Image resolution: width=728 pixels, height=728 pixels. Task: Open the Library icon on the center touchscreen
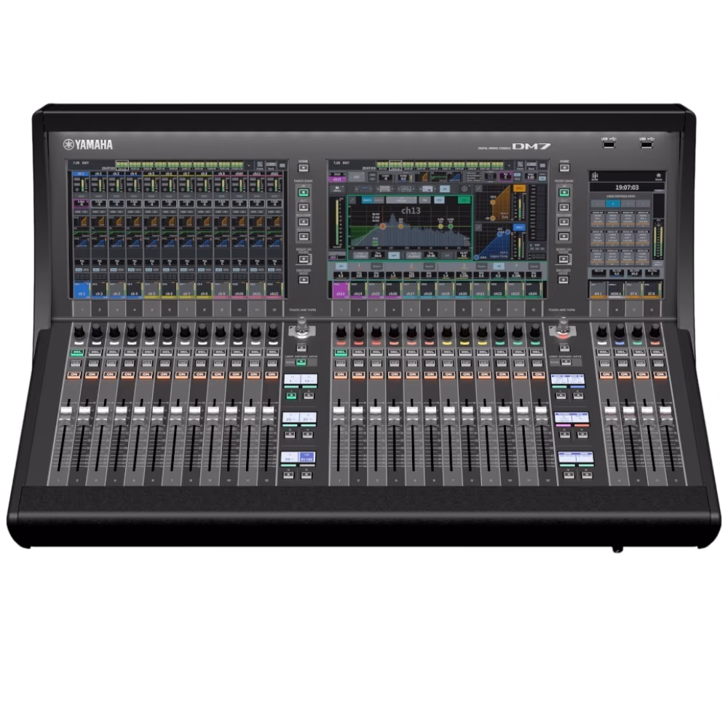tap(337, 189)
